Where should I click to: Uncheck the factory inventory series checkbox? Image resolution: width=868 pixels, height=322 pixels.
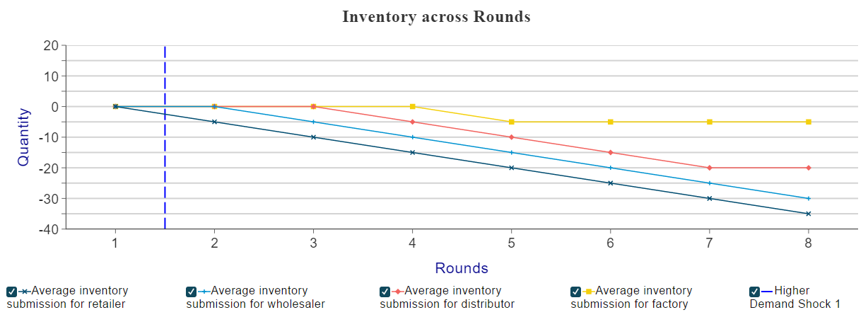[576, 292]
